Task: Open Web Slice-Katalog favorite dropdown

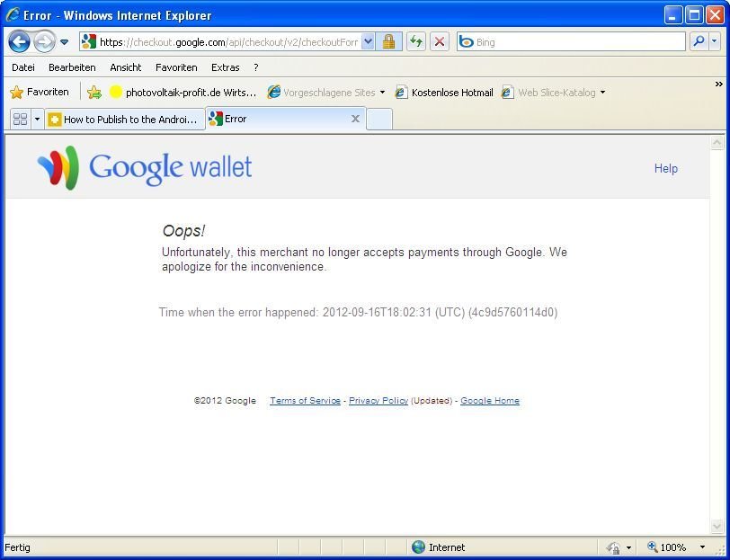Action: click(554, 93)
